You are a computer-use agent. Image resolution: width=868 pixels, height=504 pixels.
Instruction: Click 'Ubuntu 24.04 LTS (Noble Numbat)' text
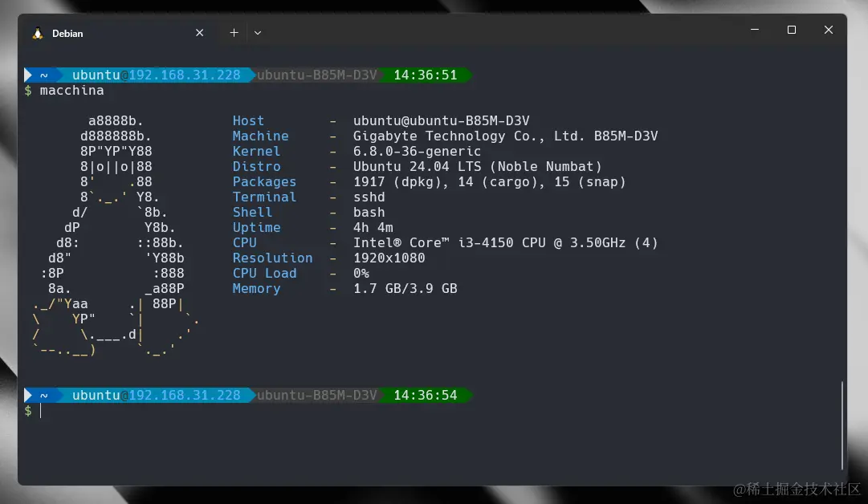477,166
